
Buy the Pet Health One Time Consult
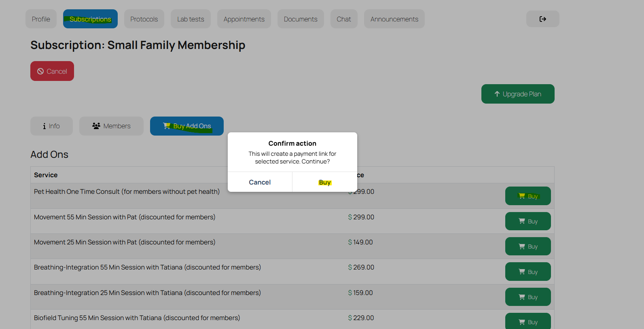click(527, 196)
